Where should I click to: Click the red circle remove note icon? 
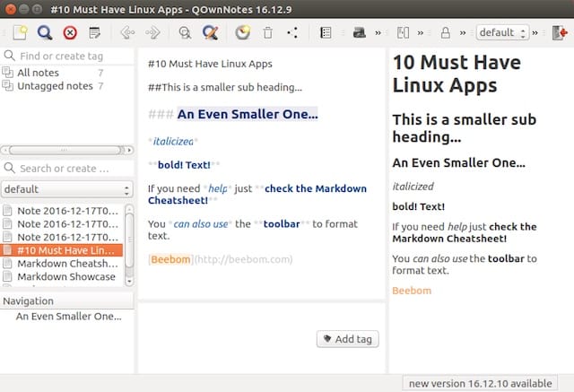click(x=70, y=33)
